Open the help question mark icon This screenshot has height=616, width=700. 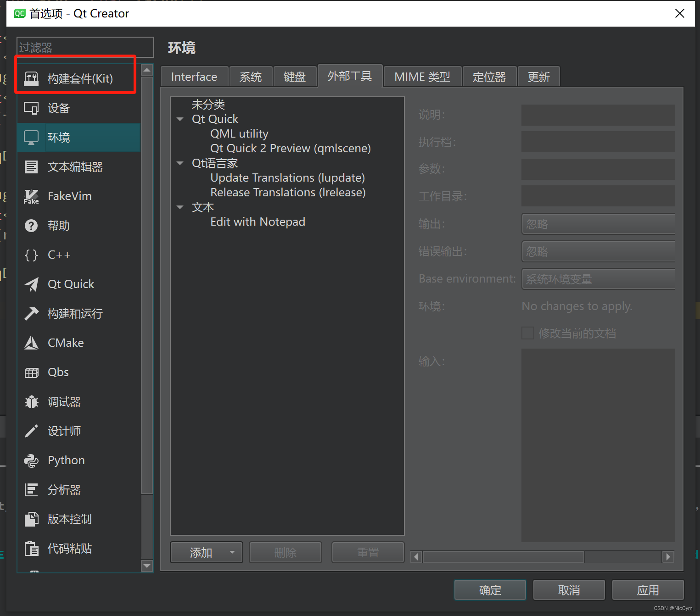click(31, 226)
